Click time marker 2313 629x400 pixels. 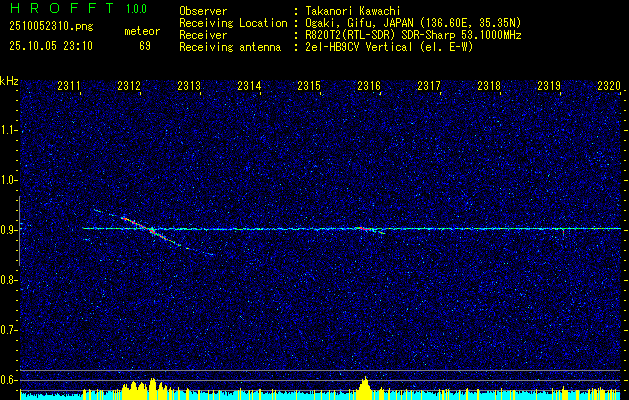click(x=189, y=85)
